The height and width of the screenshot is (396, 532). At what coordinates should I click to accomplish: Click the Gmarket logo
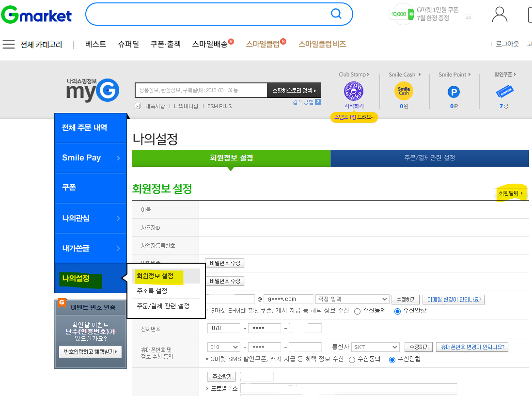click(36, 15)
